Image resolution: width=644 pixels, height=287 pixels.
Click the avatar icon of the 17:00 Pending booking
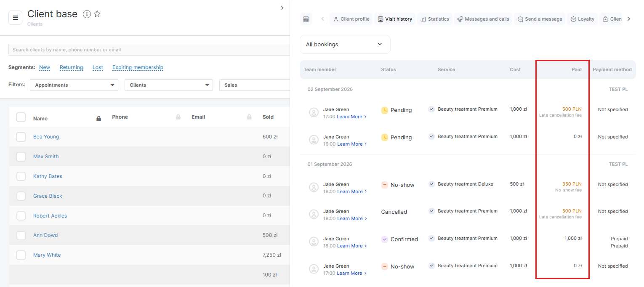click(314, 112)
